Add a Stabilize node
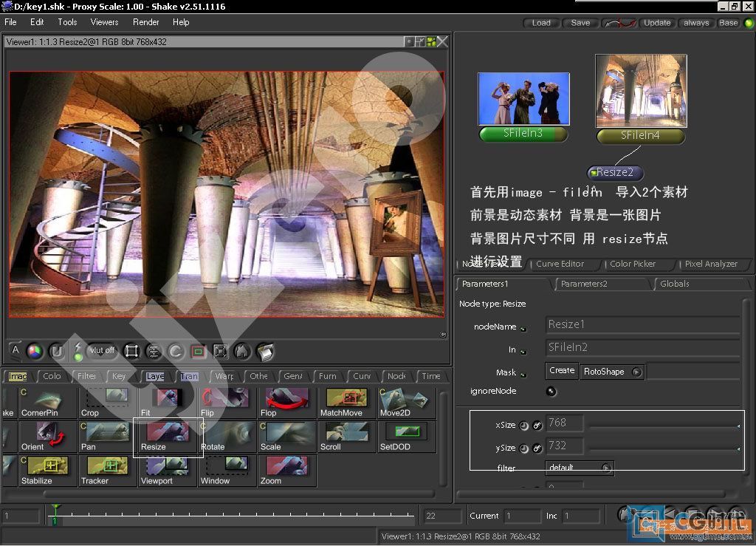756x546 pixels. [x=47, y=471]
